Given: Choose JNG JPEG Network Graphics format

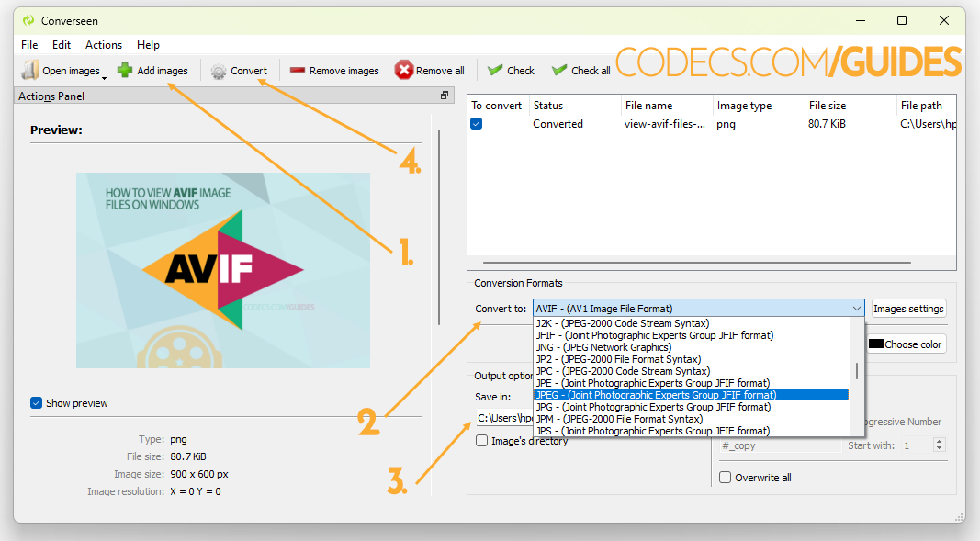Looking at the screenshot, I should pyautogui.click(x=692, y=347).
